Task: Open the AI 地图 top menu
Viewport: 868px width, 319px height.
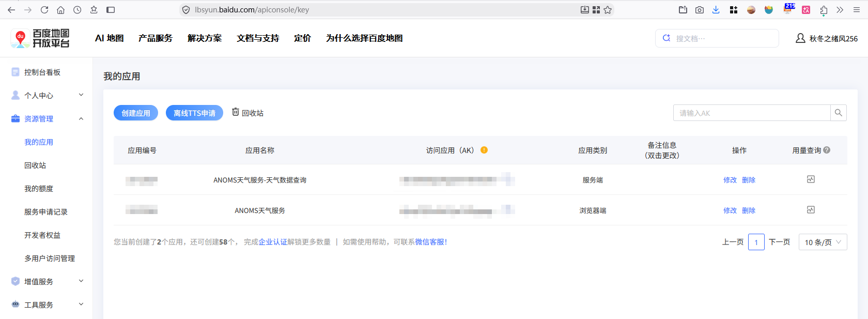Action: (x=110, y=38)
